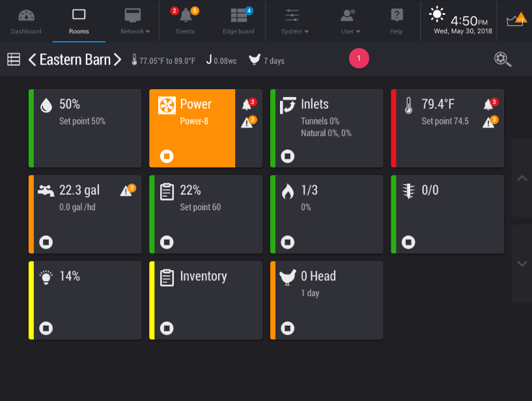Open the Dashboard gauge icon
Viewport: 532px width, 401px height.
coord(26,16)
